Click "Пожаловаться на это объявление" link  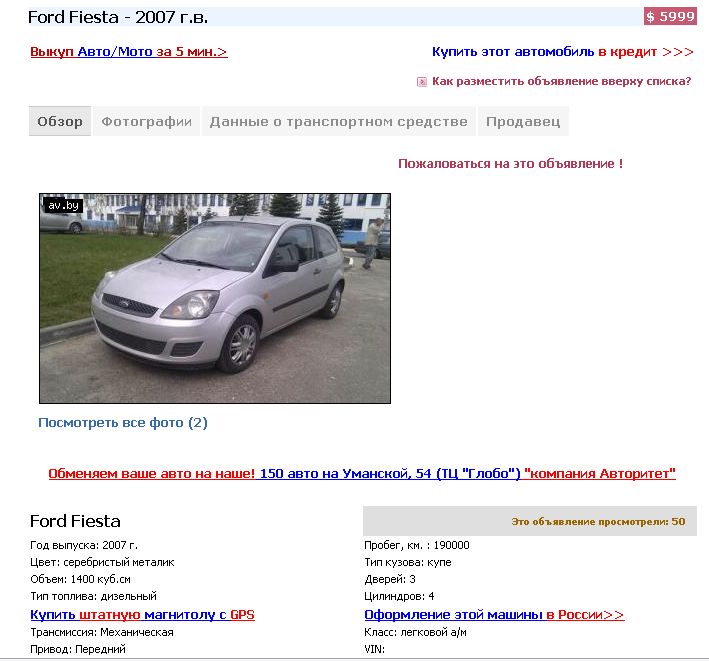[x=510, y=164]
